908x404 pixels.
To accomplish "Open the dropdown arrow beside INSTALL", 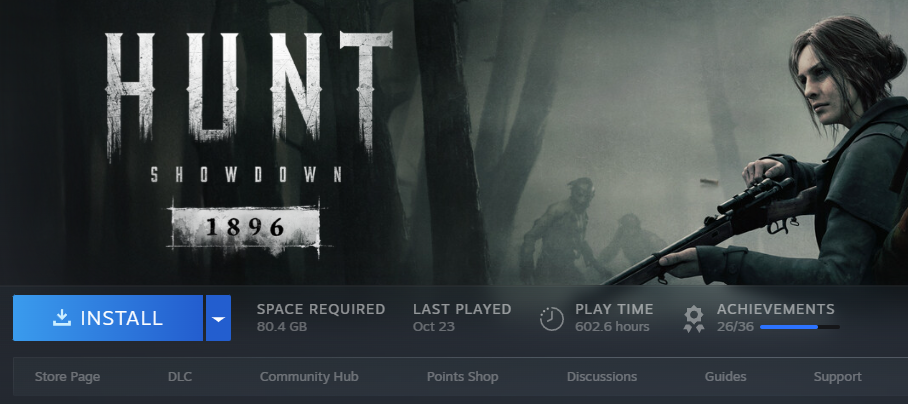I will pos(218,318).
